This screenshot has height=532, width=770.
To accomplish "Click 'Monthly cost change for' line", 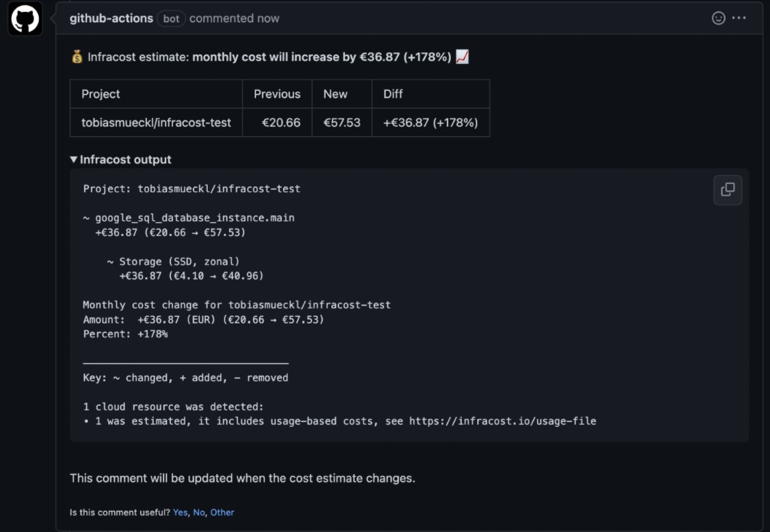I will [x=237, y=305].
